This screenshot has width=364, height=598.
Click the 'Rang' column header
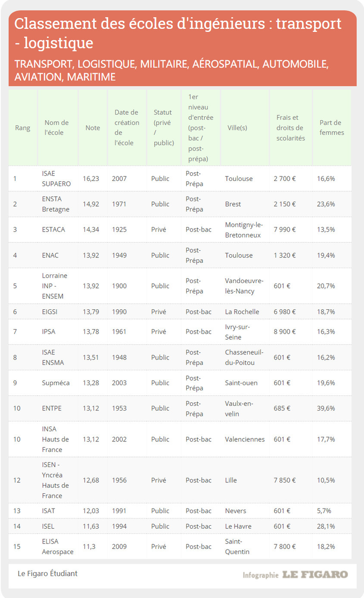click(22, 128)
